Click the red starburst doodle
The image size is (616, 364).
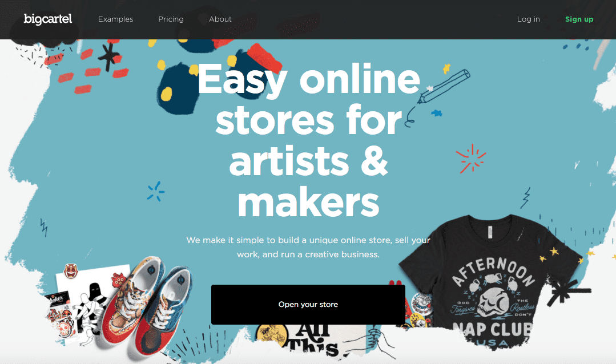(471, 158)
